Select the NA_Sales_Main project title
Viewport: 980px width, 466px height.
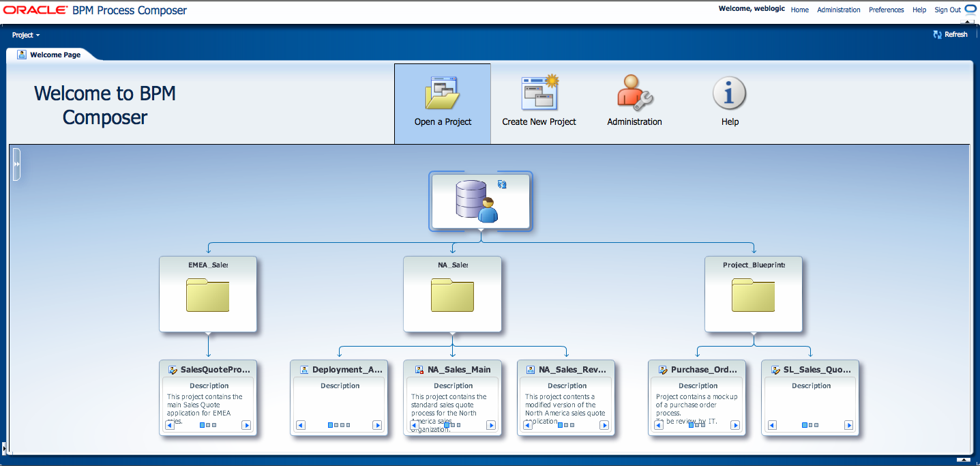pos(459,370)
